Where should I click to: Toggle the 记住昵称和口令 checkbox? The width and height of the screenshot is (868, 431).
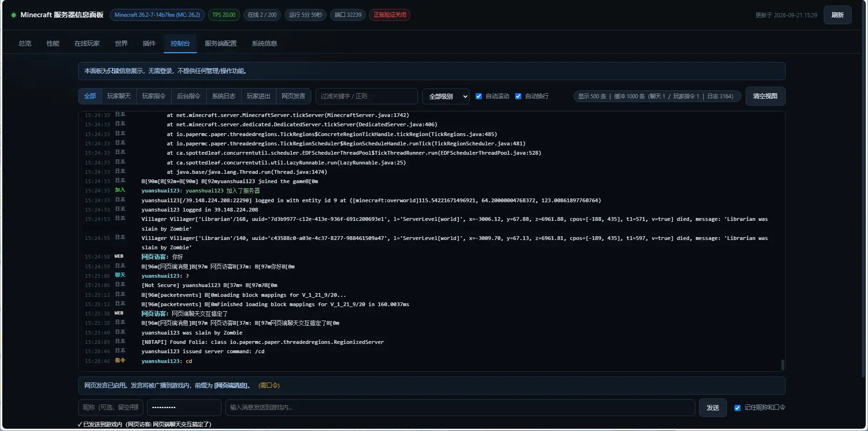(737, 408)
